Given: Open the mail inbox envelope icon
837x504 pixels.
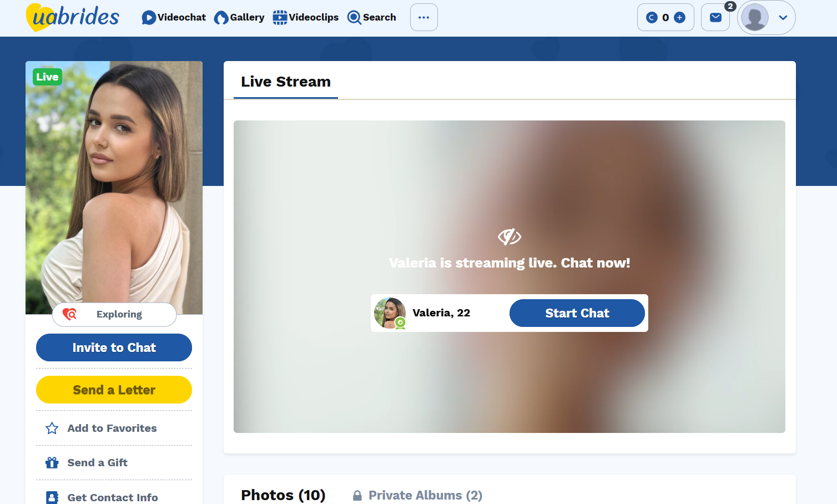Looking at the screenshot, I should click(715, 18).
